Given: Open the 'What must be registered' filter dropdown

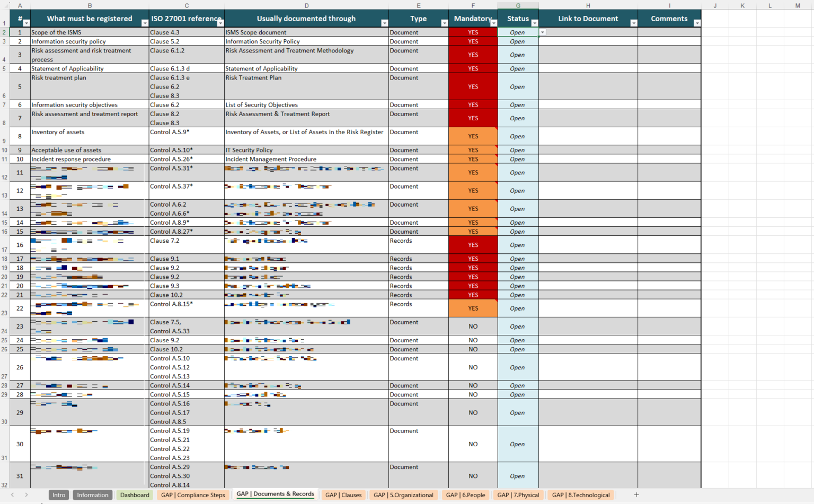Looking at the screenshot, I should point(144,23).
